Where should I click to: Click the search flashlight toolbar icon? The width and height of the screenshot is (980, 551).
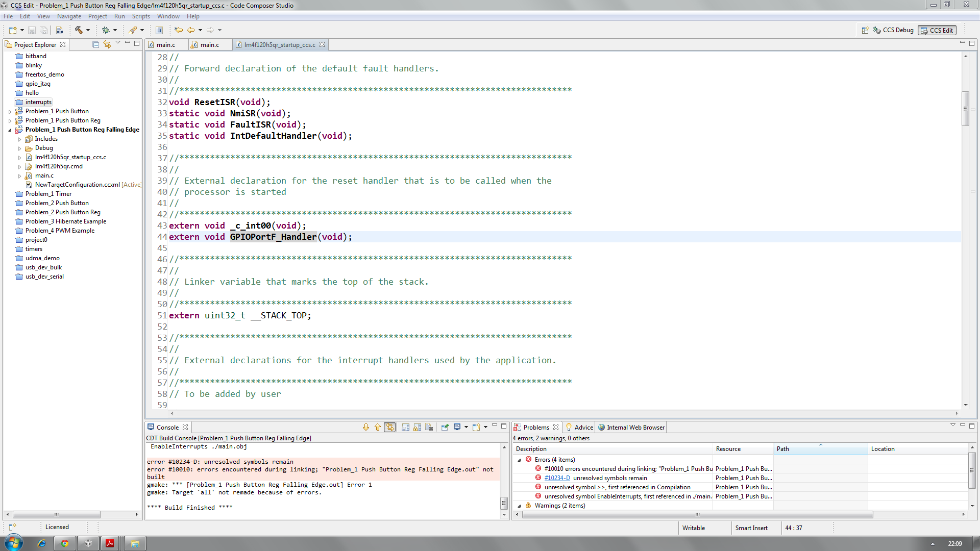(x=133, y=30)
